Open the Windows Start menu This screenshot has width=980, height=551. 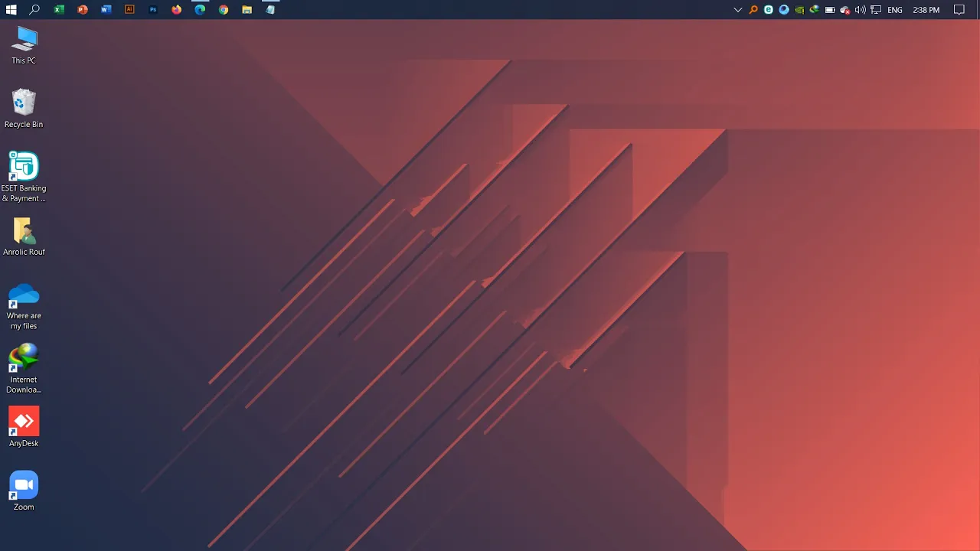[x=11, y=10]
